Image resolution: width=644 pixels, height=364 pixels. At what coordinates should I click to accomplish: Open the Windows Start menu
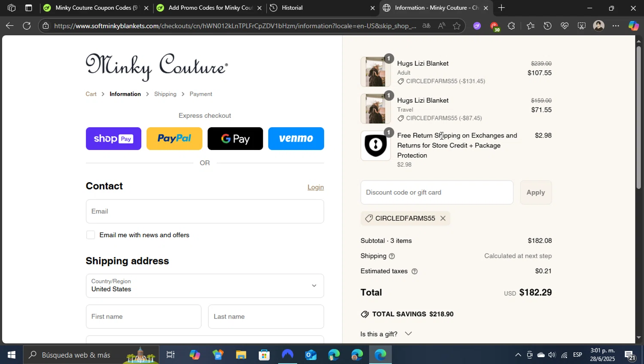coord(12,355)
